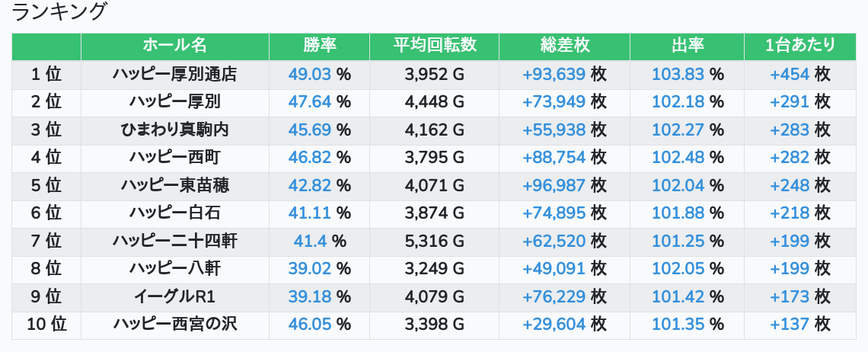Select the 総差枚 column header
868x352 pixels.
565,46
